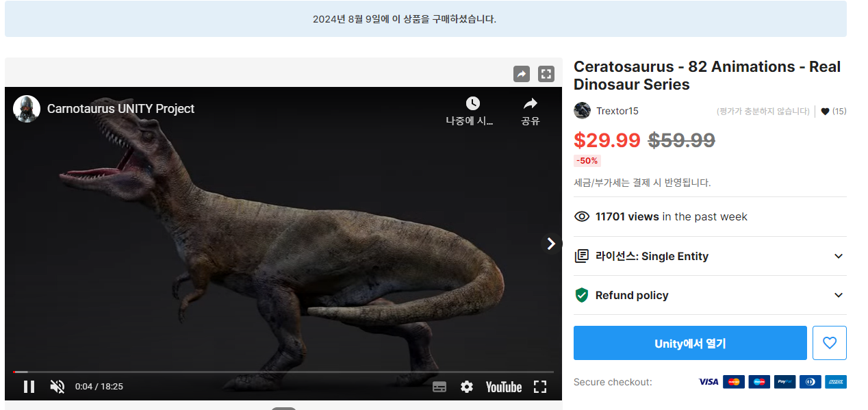
Task: Open the video settings gear
Action: pos(467,387)
